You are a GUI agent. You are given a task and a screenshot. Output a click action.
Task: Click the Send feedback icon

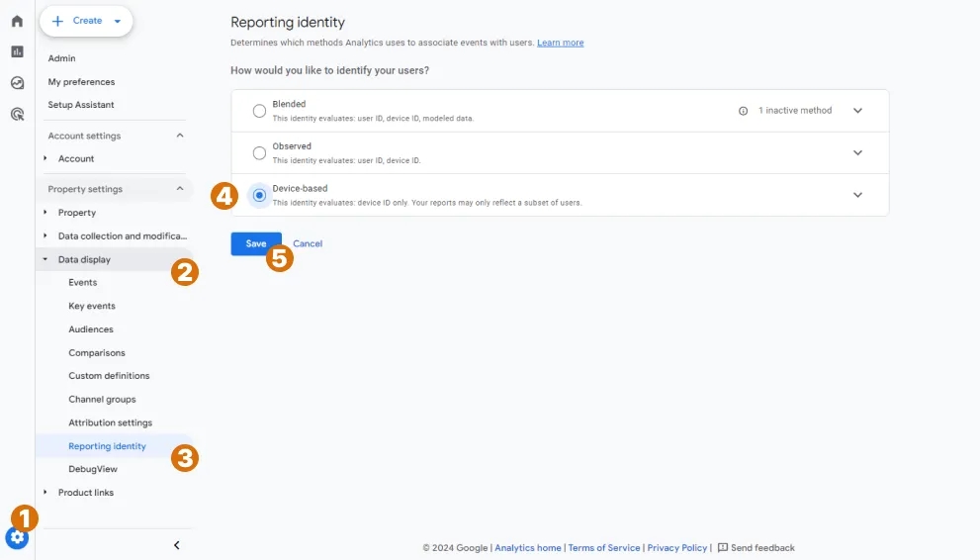[723, 547]
